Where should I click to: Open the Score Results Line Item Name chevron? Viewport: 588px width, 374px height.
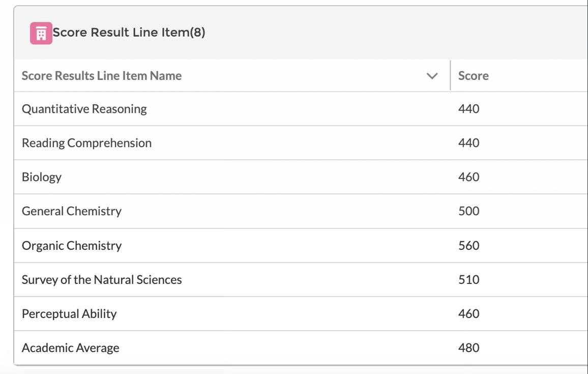click(x=432, y=76)
